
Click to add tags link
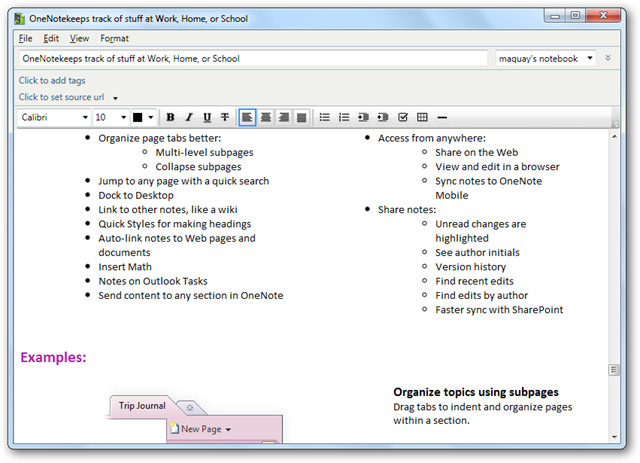coord(52,80)
